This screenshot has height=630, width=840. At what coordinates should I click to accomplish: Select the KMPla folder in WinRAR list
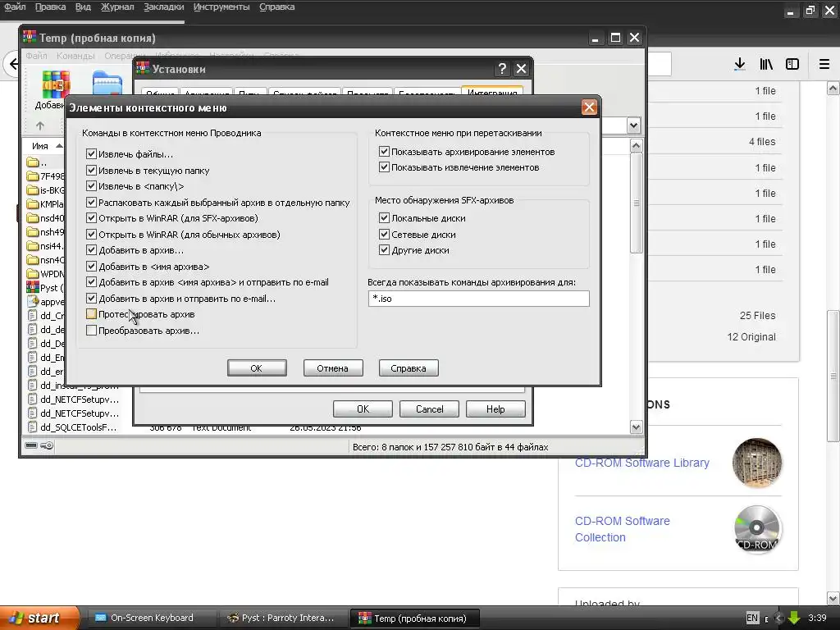pyautogui.click(x=46, y=204)
